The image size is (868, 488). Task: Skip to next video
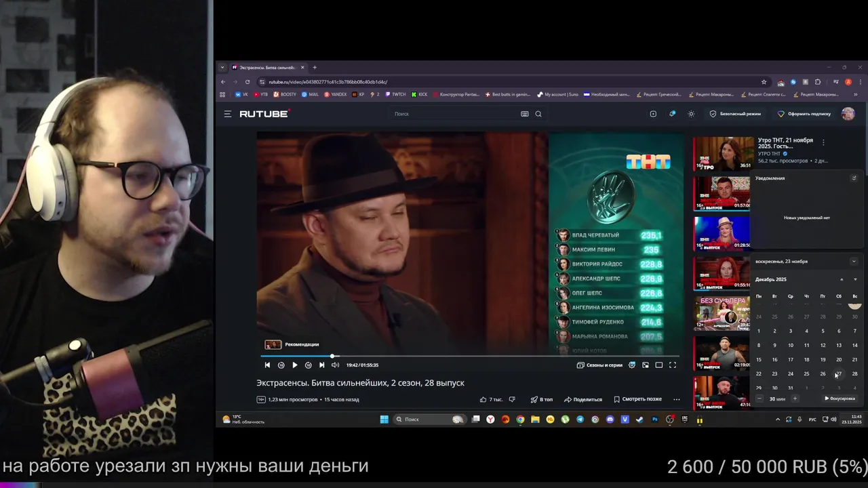321,365
